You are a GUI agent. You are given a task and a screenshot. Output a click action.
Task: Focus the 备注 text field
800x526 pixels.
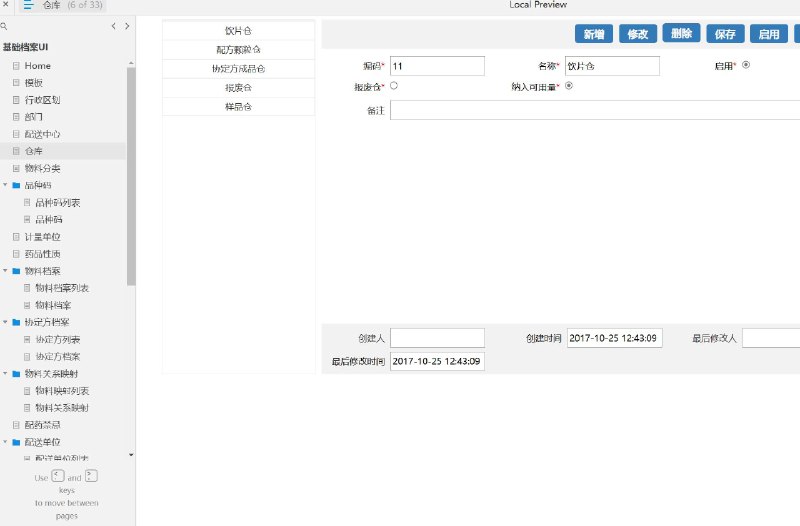595,110
